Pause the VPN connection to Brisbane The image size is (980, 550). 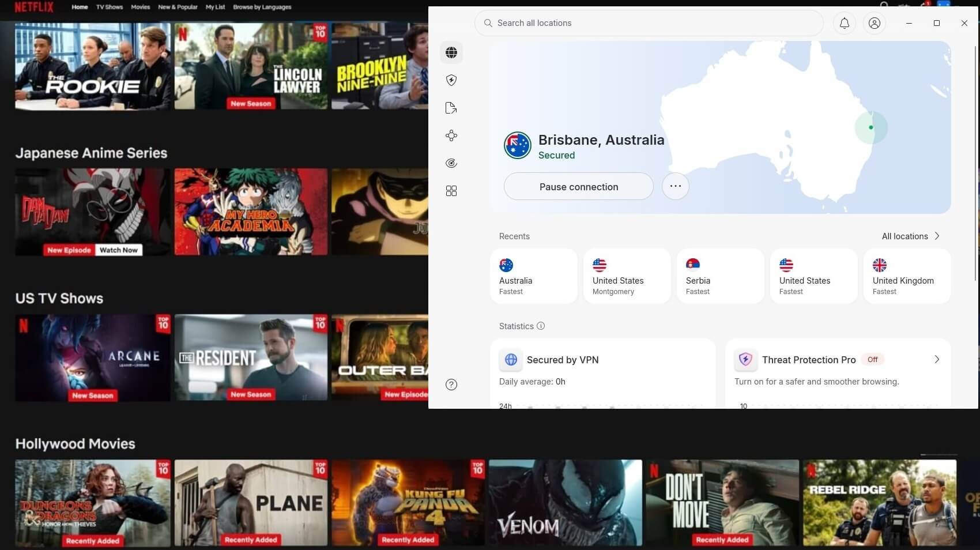pos(578,186)
